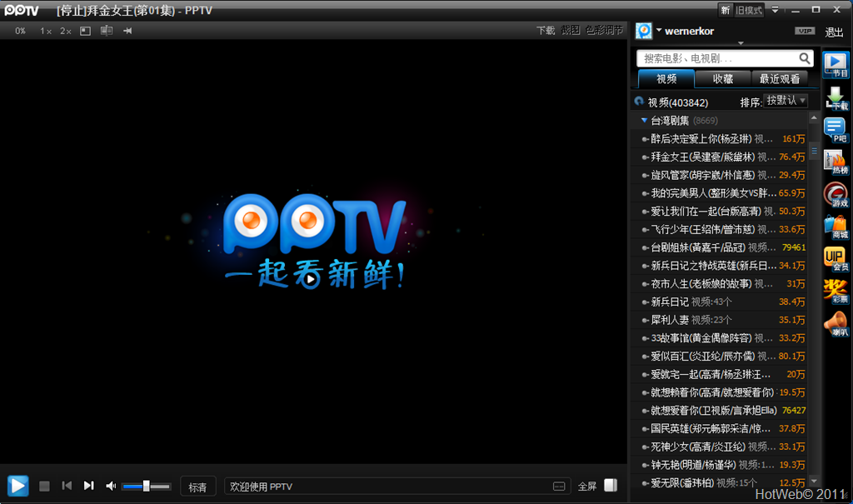This screenshot has height=504, width=853.
Task: Set video size to 2x
Action: (x=66, y=31)
